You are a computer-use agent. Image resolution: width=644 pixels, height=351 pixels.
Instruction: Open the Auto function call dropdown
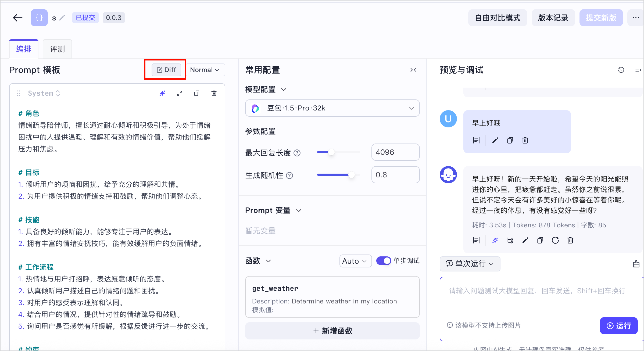coord(355,261)
